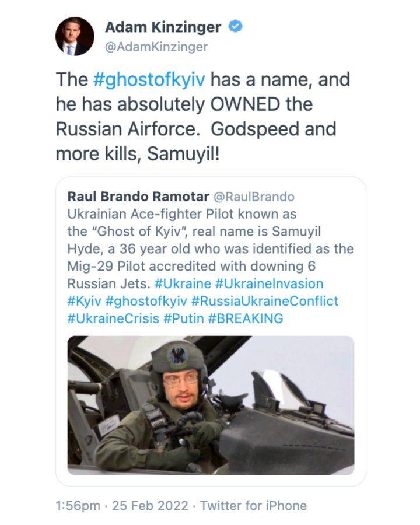Viewport: 420px width, 525px height.
Task: Open the 25 Feb 2022 date
Action: coord(150,506)
